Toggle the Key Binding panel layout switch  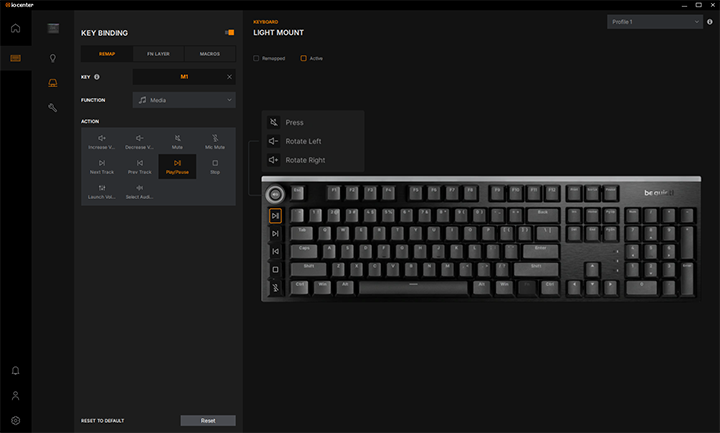(x=229, y=33)
